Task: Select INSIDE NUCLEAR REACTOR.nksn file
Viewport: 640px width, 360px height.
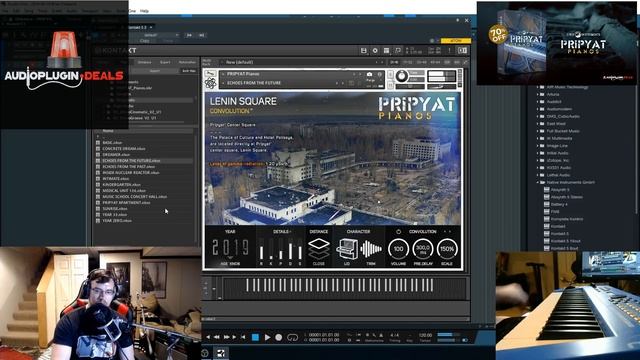Action: point(131,173)
